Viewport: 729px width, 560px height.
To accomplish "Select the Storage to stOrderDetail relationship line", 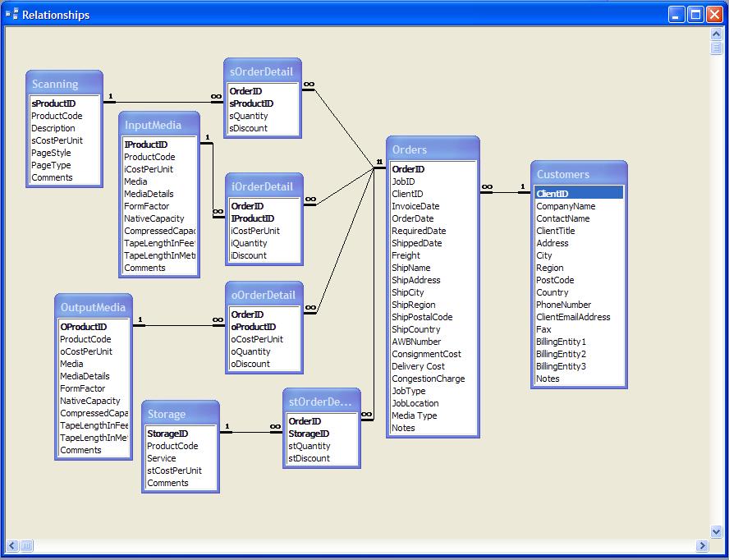I will click(x=251, y=432).
